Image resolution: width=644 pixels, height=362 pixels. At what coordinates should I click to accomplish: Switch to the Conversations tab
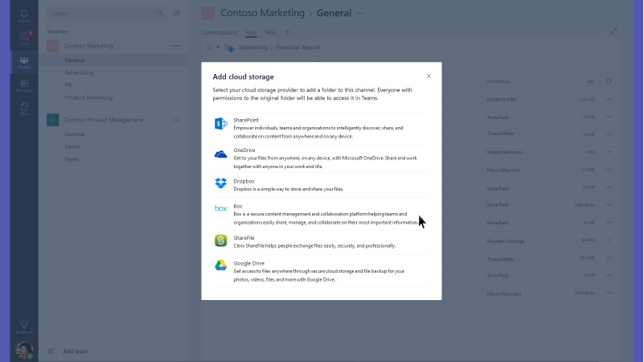tap(219, 32)
